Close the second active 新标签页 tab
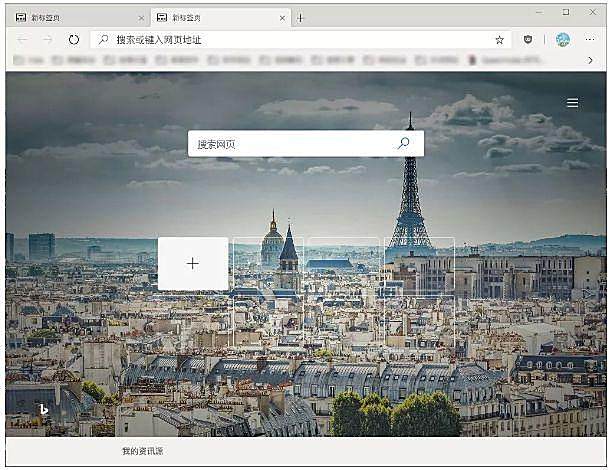 pyautogui.click(x=282, y=18)
